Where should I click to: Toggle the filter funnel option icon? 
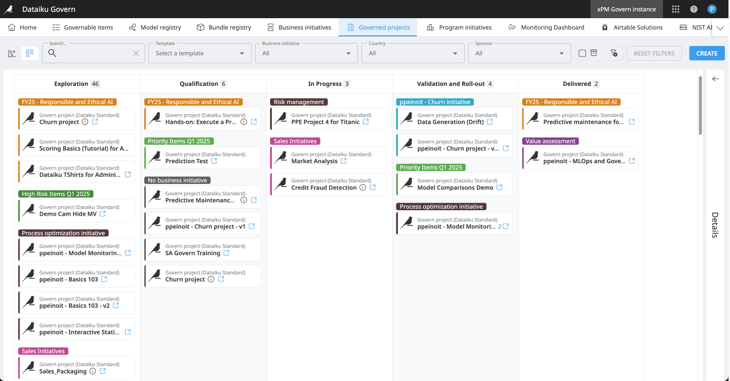point(614,53)
